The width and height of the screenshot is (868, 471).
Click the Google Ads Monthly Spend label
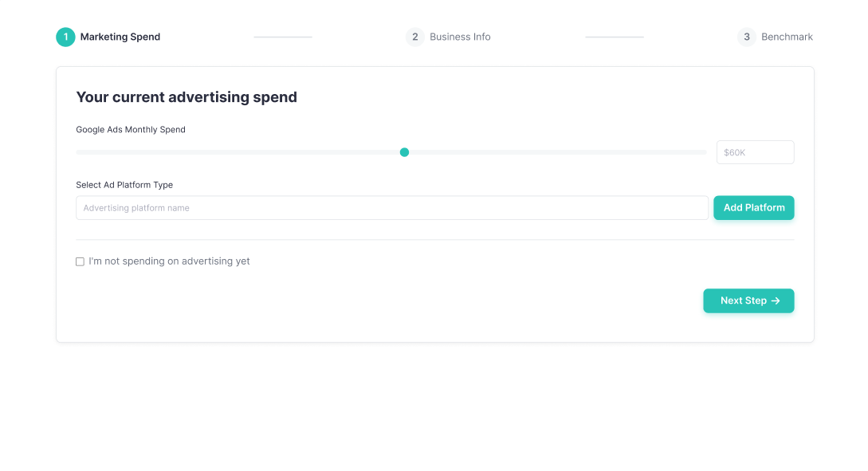click(x=131, y=129)
